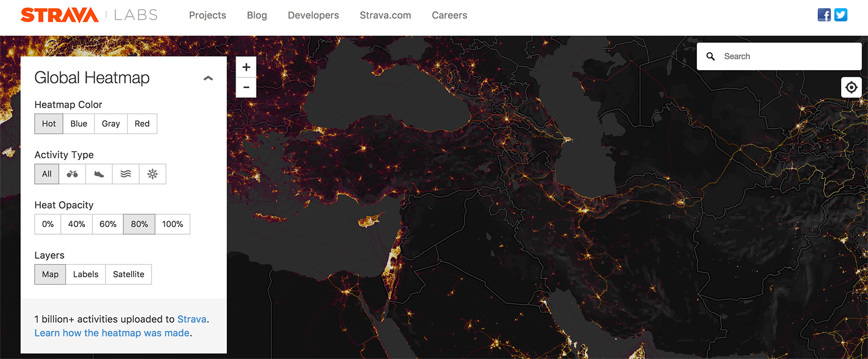Set heat opacity to 100%
The width and height of the screenshot is (868, 359).
[173, 224]
